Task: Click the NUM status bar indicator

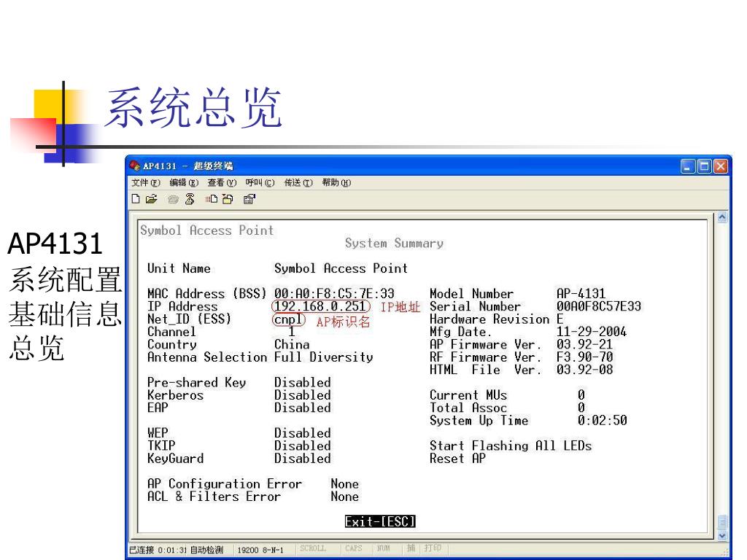Action: tap(384, 548)
